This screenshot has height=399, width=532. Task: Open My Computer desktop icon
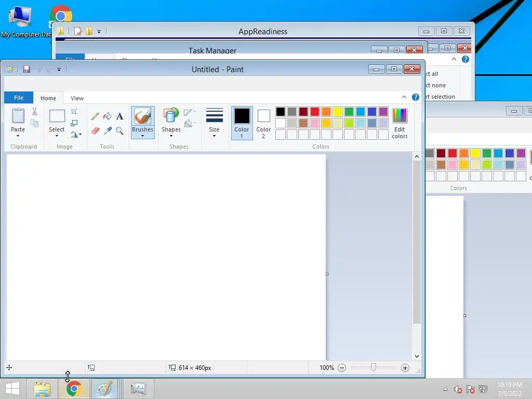(20, 21)
